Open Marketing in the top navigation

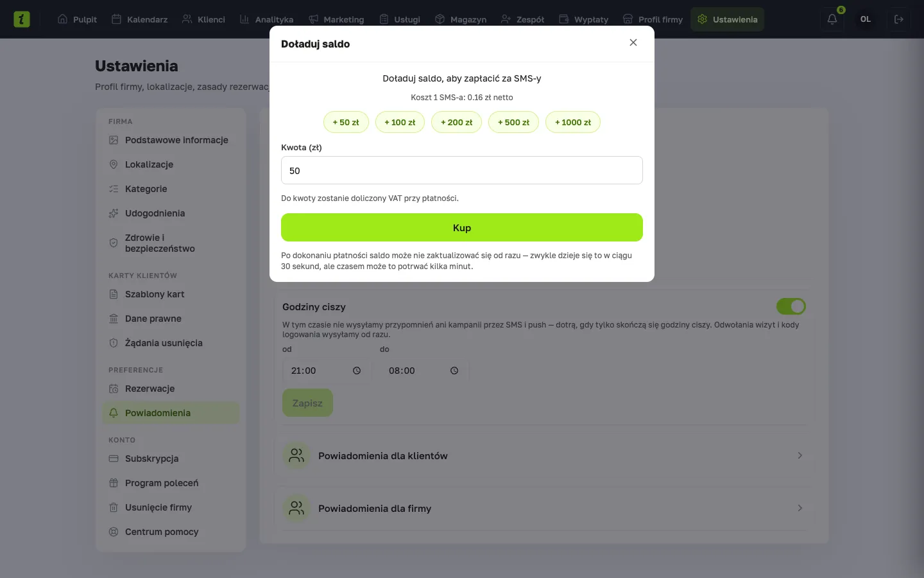(x=336, y=19)
